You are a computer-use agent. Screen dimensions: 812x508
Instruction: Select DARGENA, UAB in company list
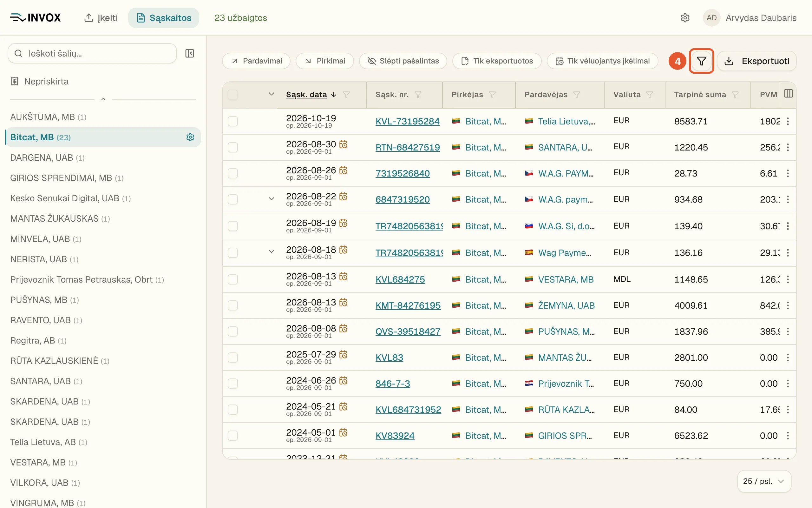47,157
